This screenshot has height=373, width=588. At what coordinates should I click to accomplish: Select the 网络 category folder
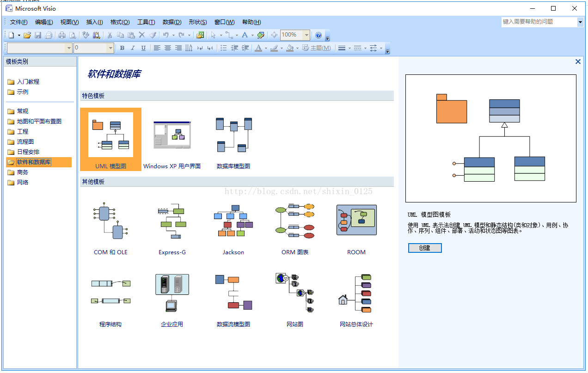point(18,183)
